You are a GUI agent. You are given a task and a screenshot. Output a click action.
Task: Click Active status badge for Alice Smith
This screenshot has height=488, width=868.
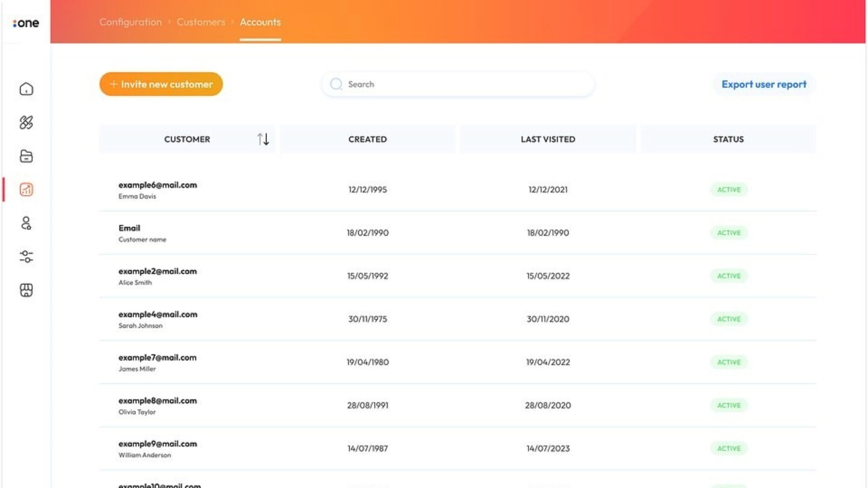tap(728, 276)
